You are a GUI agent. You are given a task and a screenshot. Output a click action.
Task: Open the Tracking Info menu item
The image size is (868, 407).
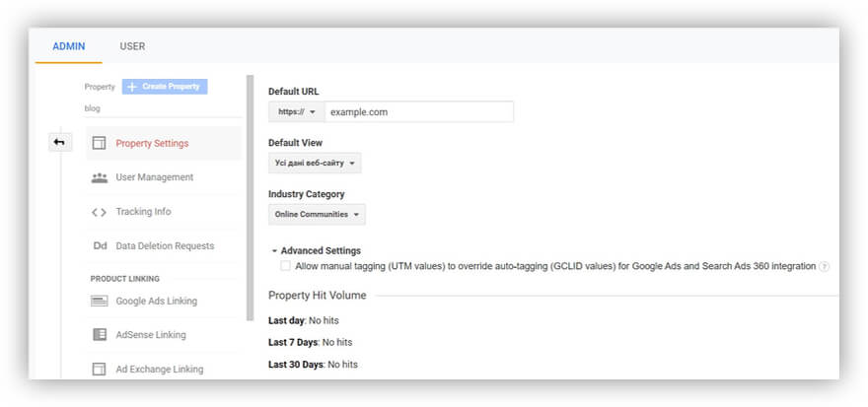click(x=143, y=212)
